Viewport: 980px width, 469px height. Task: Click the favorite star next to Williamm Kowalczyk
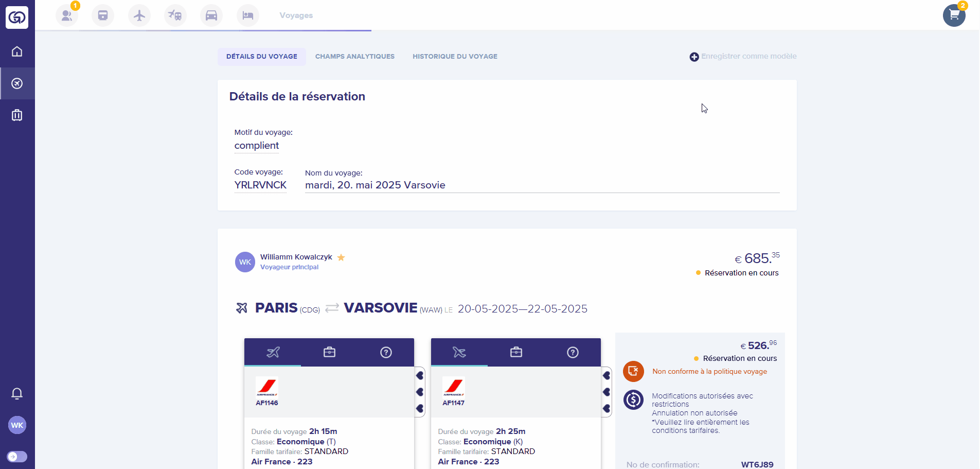tap(341, 257)
